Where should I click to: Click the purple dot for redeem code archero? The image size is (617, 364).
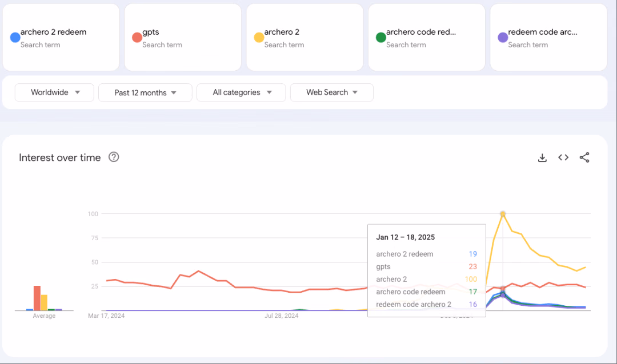pyautogui.click(x=503, y=37)
